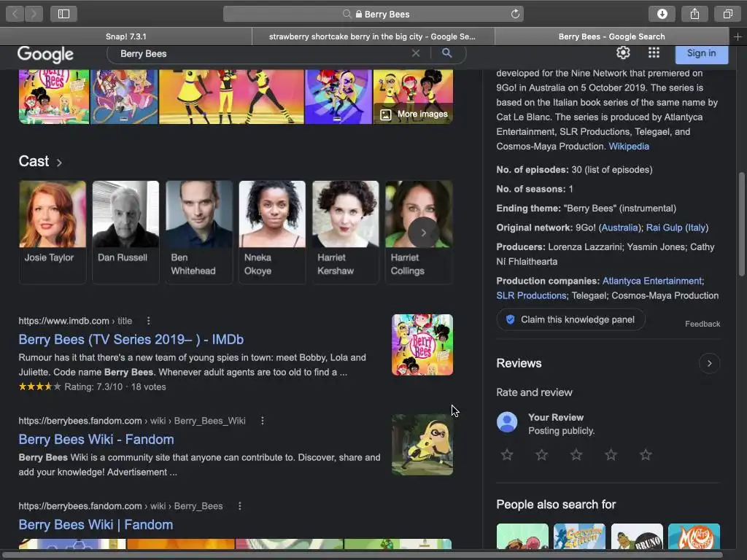Select the Berry Bees - Google Search tab

pos(612,36)
